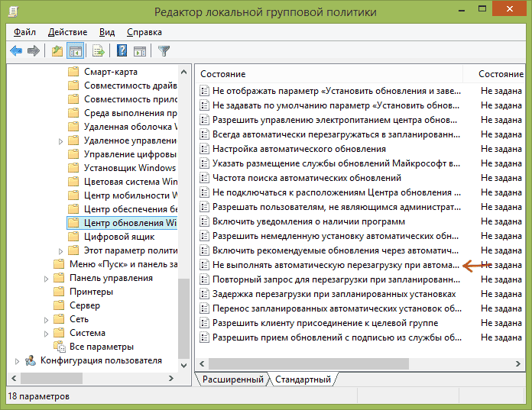Select policy Разрешить управлению электропитанием центра обнов...
Viewport: 532px width, 410px height.
[x=335, y=120]
